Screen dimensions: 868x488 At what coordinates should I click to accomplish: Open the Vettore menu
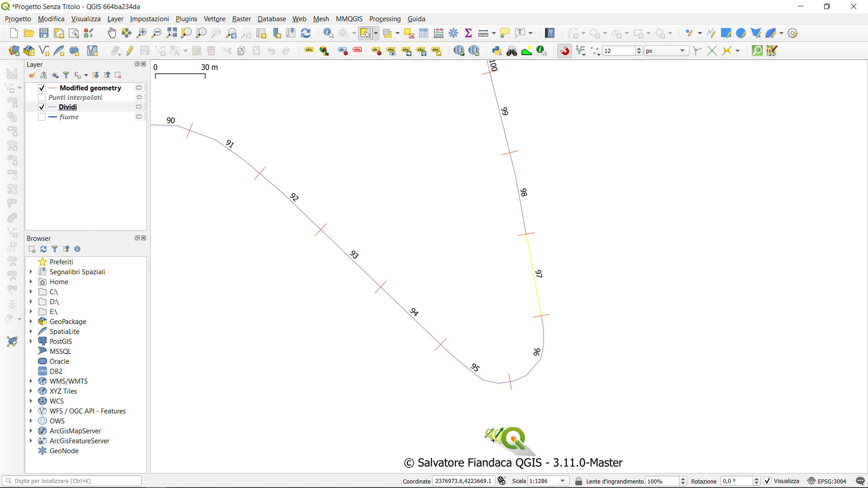point(214,19)
